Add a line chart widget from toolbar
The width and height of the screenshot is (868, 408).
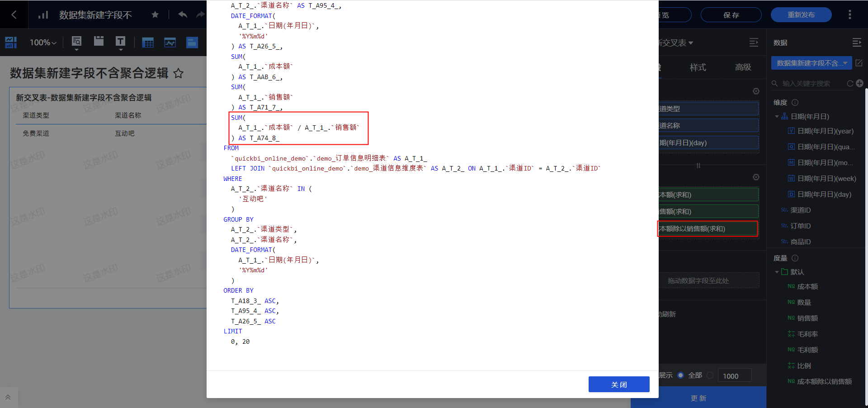point(170,43)
